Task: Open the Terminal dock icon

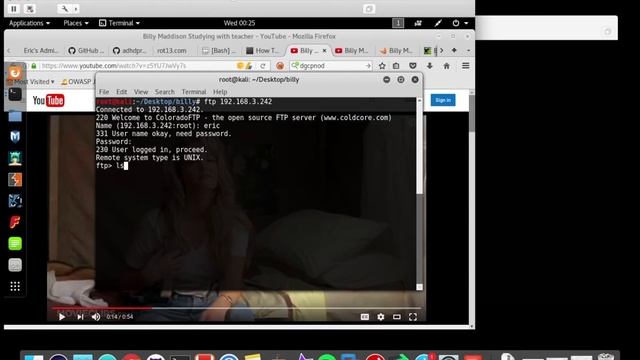Action: point(15,94)
